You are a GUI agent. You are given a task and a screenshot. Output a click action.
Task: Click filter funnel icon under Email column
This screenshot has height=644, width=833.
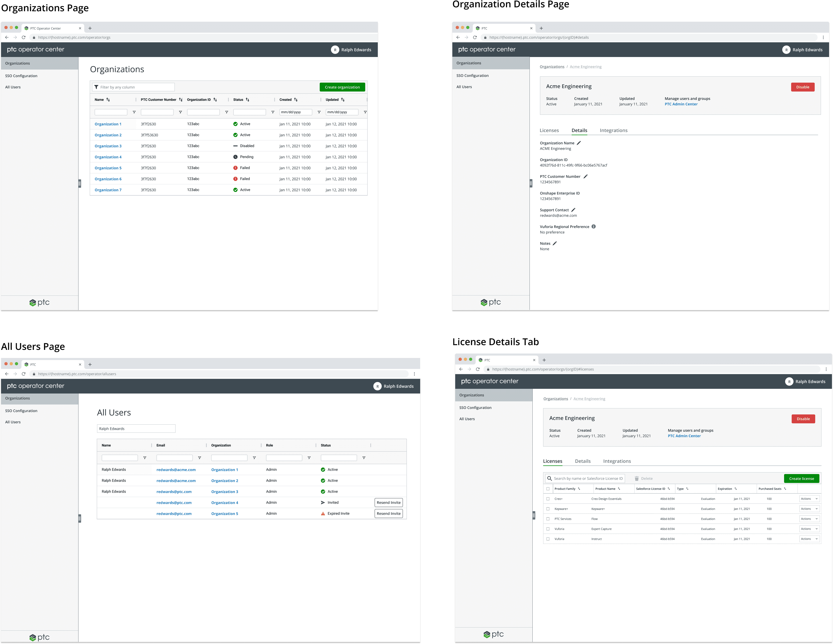point(199,458)
